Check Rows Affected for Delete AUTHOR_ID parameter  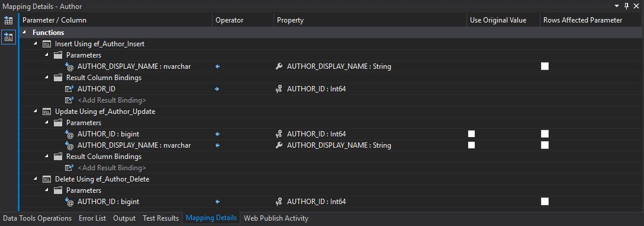tap(545, 201)
